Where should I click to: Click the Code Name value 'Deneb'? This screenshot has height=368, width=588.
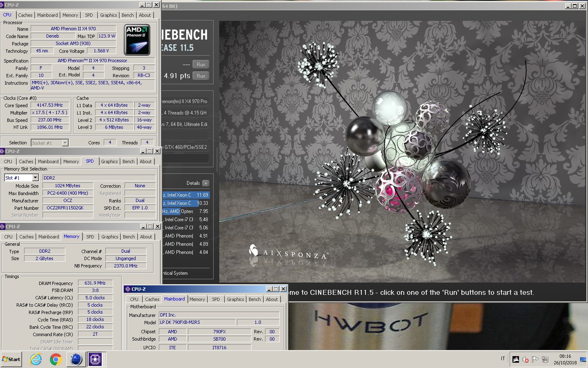pos(53,36)
